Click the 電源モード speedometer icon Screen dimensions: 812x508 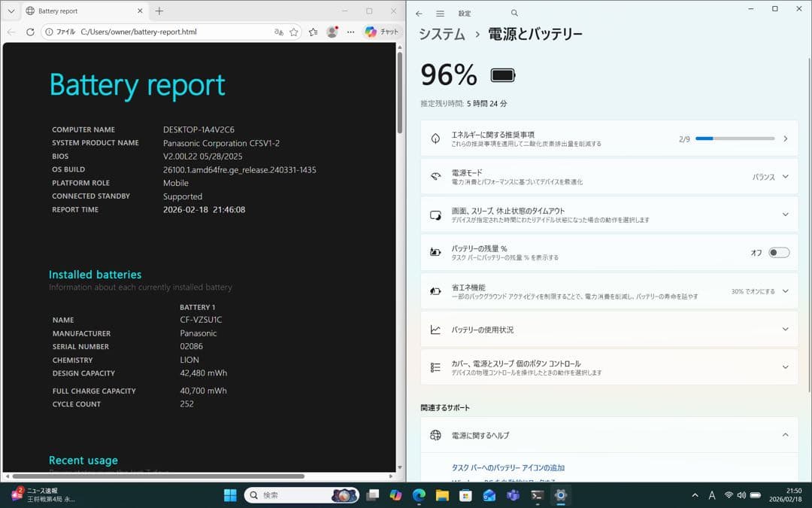point(435,176)
